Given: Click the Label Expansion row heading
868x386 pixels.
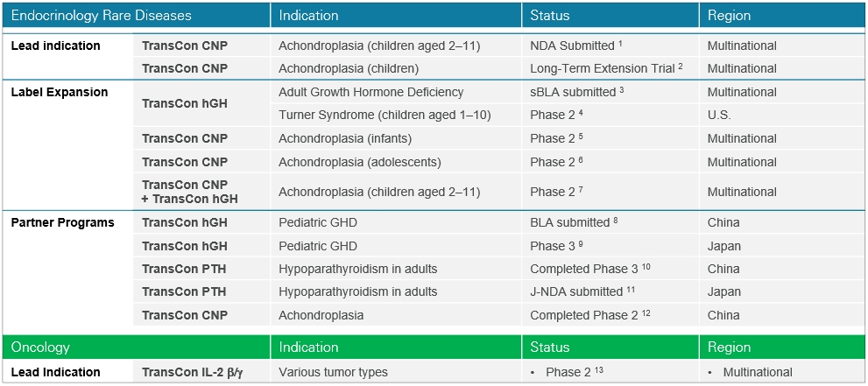Looking at the screenshot, I should coord(60,92).
